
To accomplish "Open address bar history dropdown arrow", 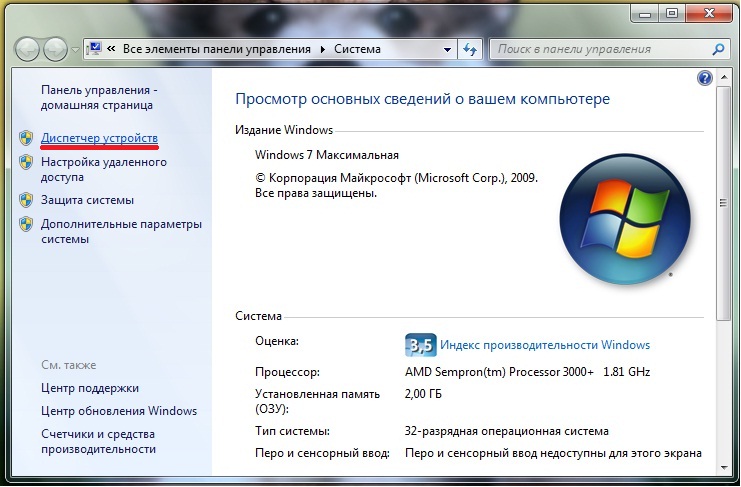I will pyautogui.click(x=447, y=50).
